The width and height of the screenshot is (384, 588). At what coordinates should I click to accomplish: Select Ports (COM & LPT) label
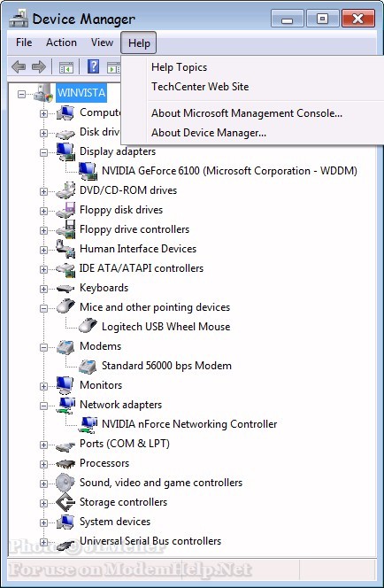click(x=125, y=444)
